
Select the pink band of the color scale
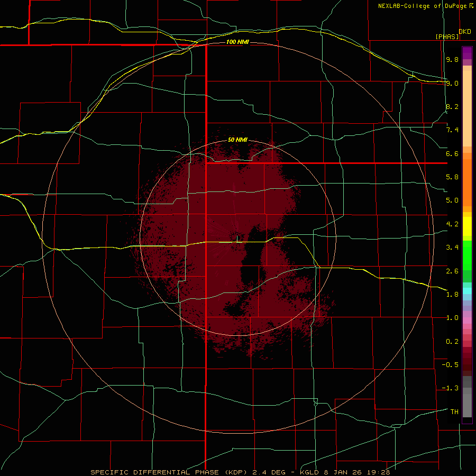467,321
